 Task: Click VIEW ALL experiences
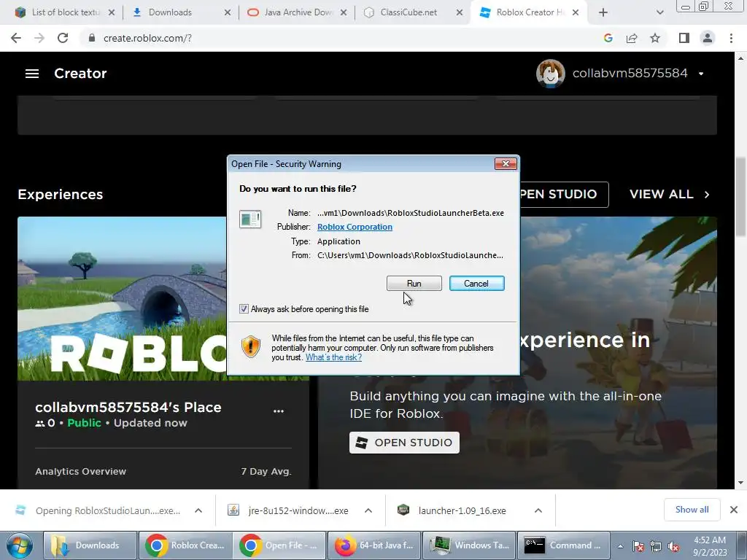tap(670, 194)
